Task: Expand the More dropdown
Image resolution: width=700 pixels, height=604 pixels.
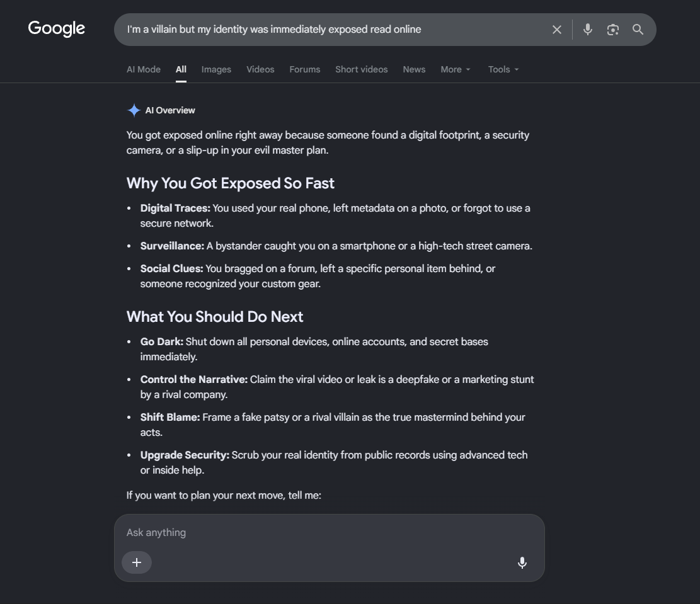Action: click(456, 69)
